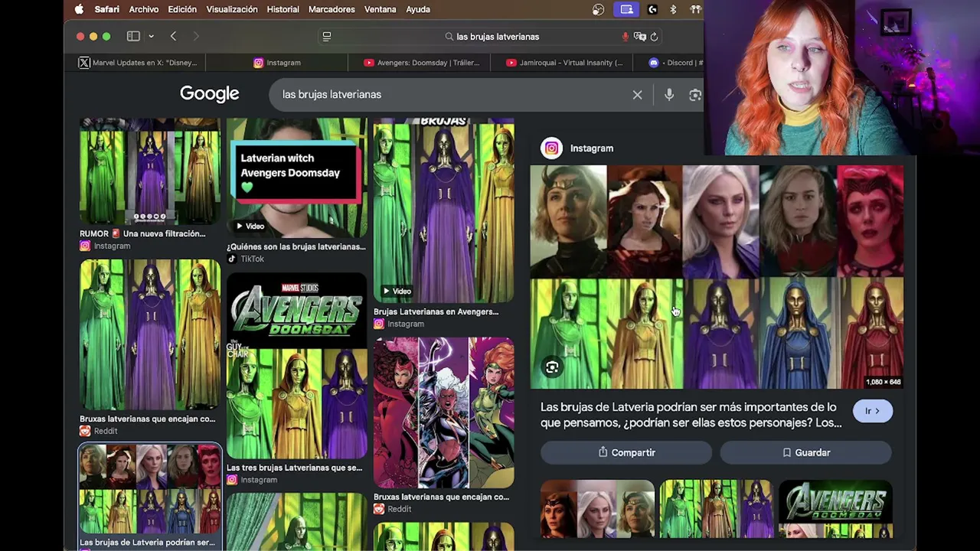Click the round icon left of screen mirroring

coord(599,9)
